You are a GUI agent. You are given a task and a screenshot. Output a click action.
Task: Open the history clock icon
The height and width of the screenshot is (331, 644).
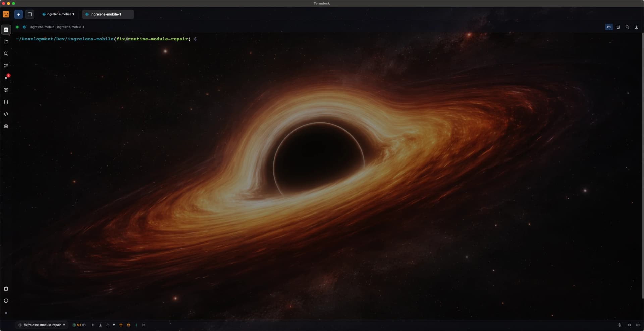point(6,301)
